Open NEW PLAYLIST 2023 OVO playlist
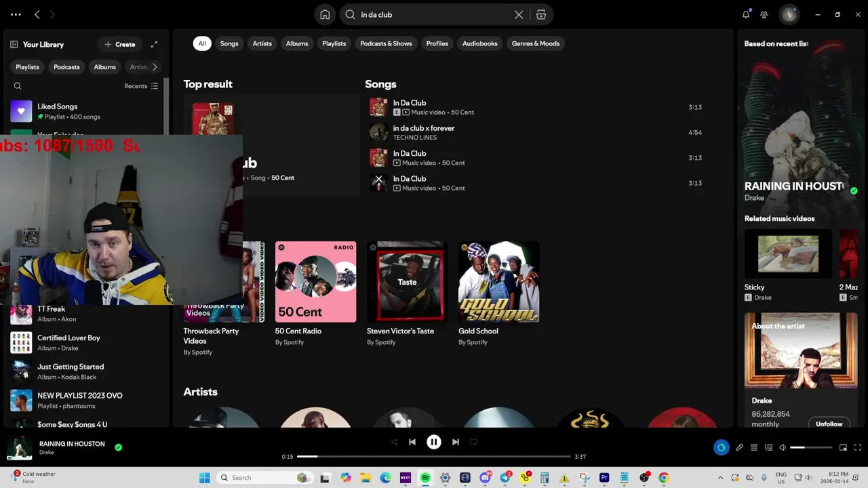Viewport: 868px width, 488px height. [85, 401]
